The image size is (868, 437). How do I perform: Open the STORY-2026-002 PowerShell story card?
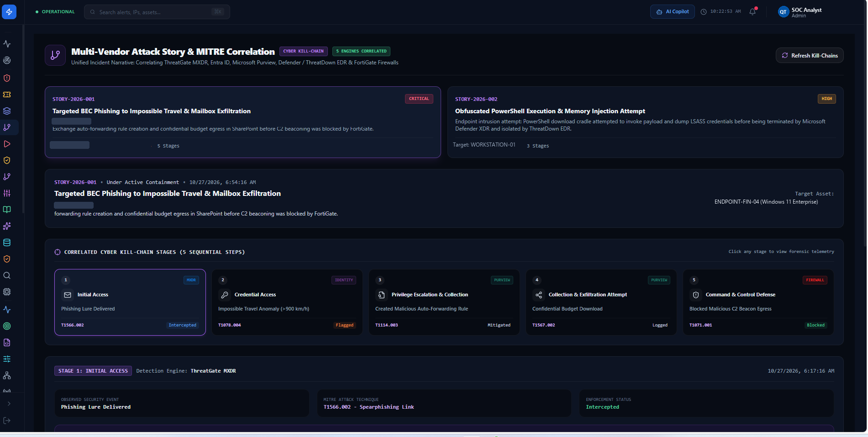click(x=645, y=122)
